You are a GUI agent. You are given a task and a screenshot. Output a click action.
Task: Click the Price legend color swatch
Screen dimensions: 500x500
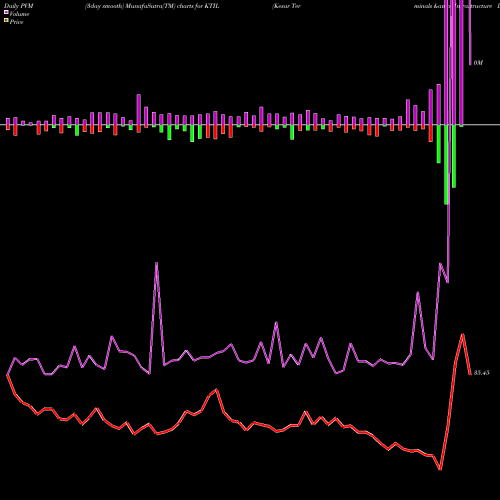pyautogui.click(x=6, y=21)
